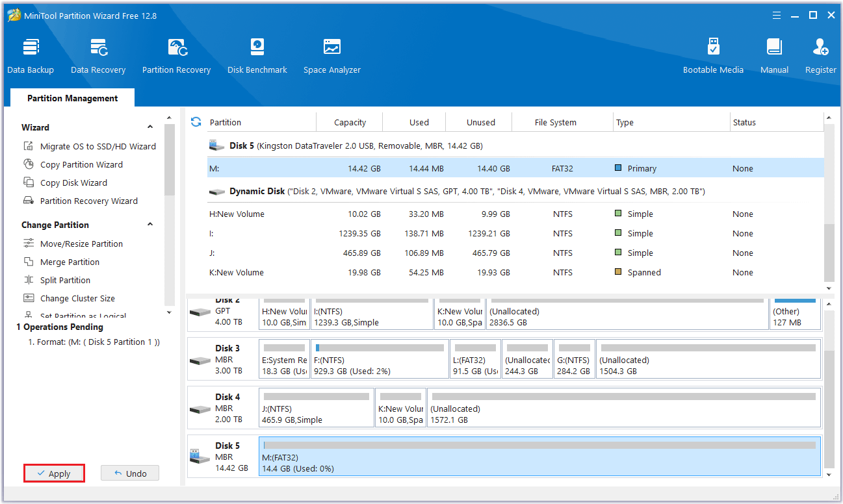Select J:(NTFS) block on Disk 4

point(316,407)
